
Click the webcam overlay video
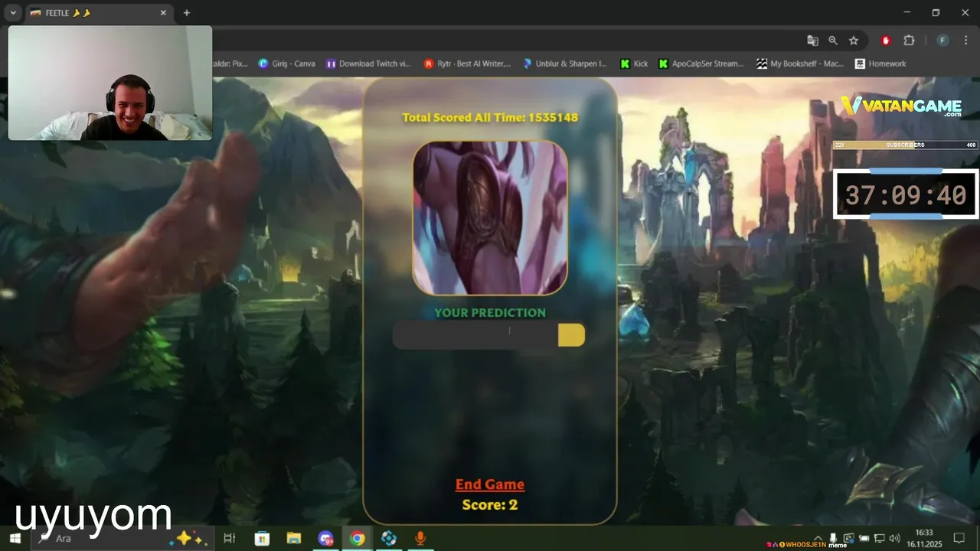click(110, 83)
